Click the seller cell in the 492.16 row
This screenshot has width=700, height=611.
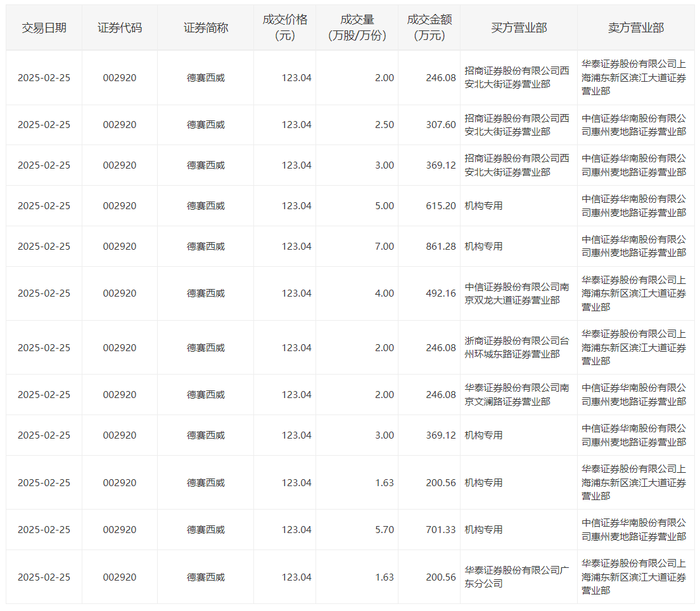click(x=634, y=293)
